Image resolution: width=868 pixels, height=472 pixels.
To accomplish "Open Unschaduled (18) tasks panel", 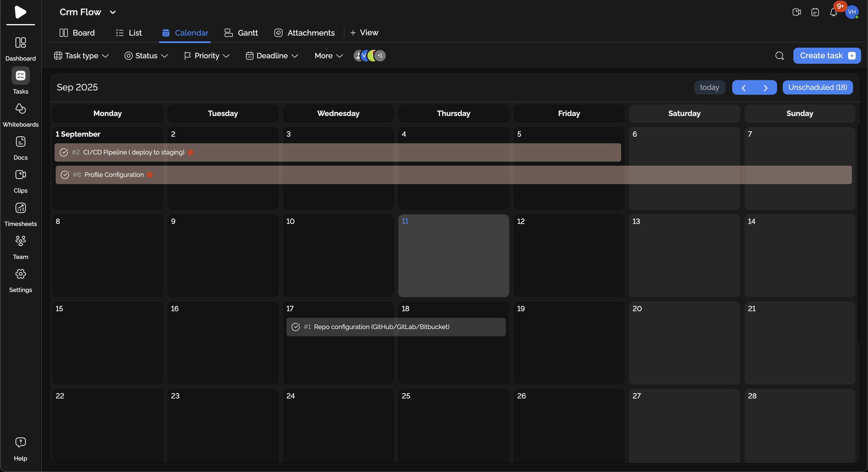I will click(817, 87).
